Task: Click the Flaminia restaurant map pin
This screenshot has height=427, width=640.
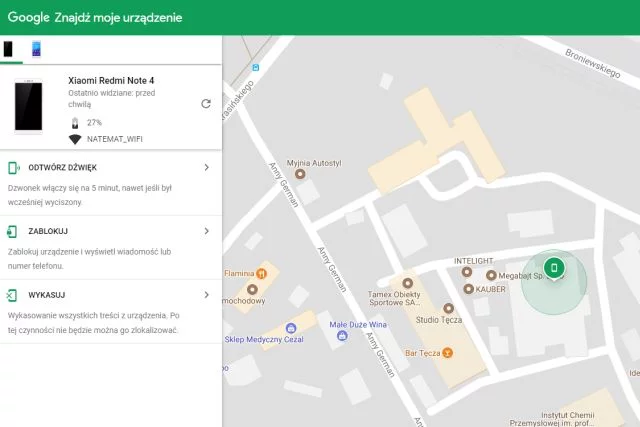Action: 262,274
